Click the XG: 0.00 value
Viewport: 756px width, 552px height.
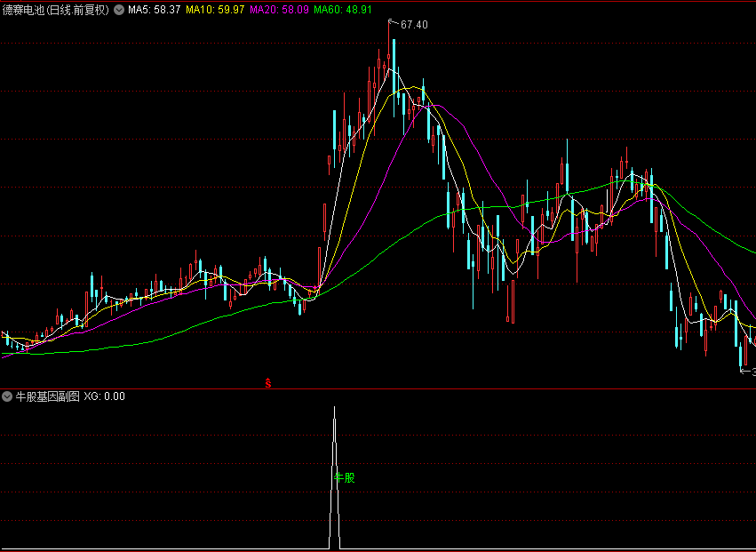[105, 396]
